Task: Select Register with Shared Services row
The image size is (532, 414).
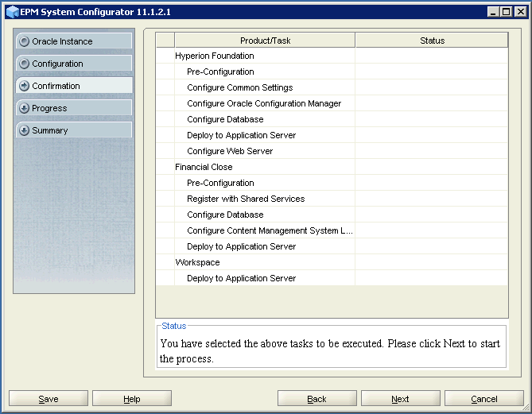Action: click(332, 199)
